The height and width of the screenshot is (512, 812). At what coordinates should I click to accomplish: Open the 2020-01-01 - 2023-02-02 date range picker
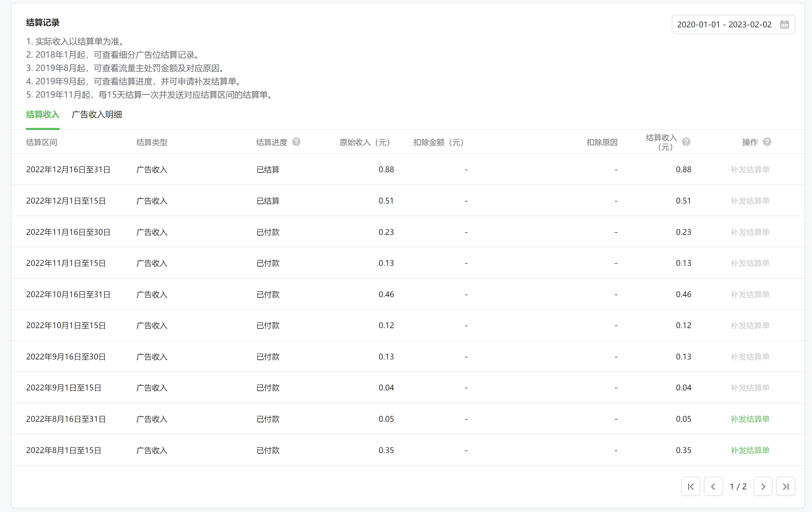coord(724,24)
